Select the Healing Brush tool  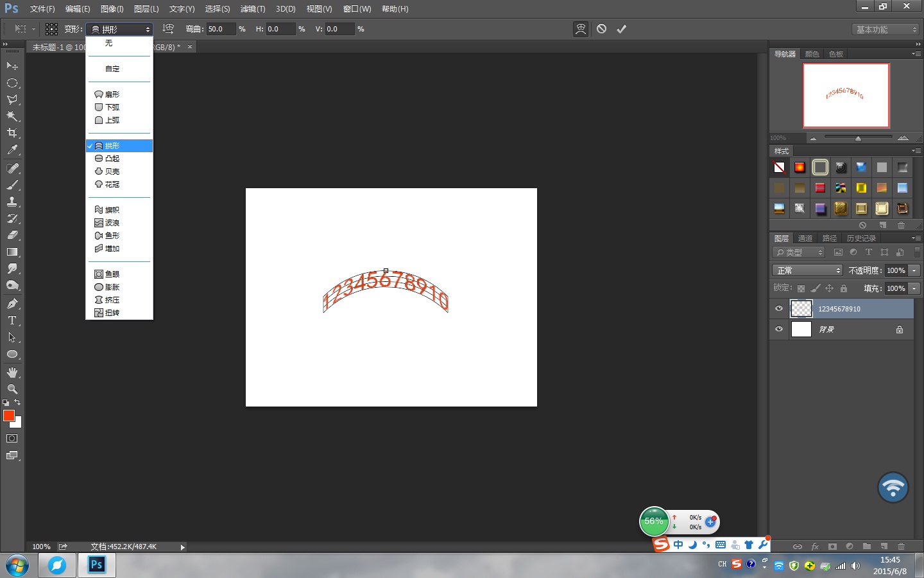(12, 168)
